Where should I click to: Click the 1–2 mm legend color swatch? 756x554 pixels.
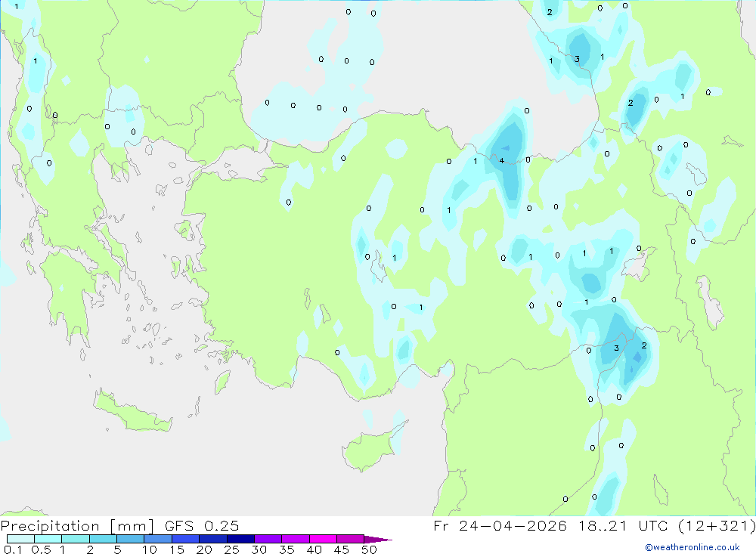pyautogui.click(x=76, y=539)
